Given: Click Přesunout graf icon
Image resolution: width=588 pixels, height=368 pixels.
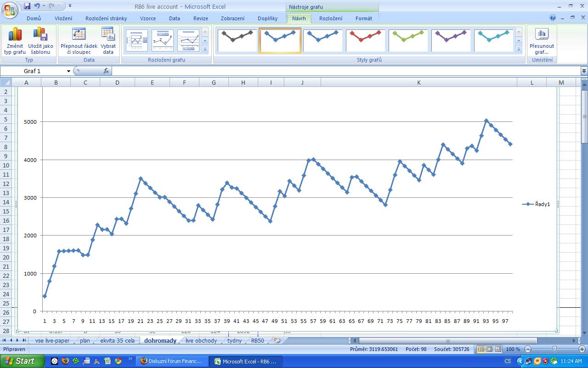Looking at the screenshot, I should [542, 41].
